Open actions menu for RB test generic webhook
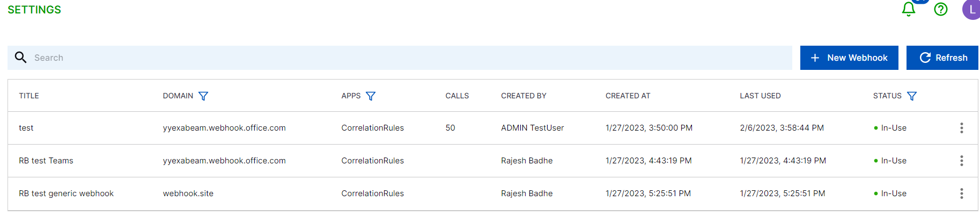 click(x=962, y=193)
